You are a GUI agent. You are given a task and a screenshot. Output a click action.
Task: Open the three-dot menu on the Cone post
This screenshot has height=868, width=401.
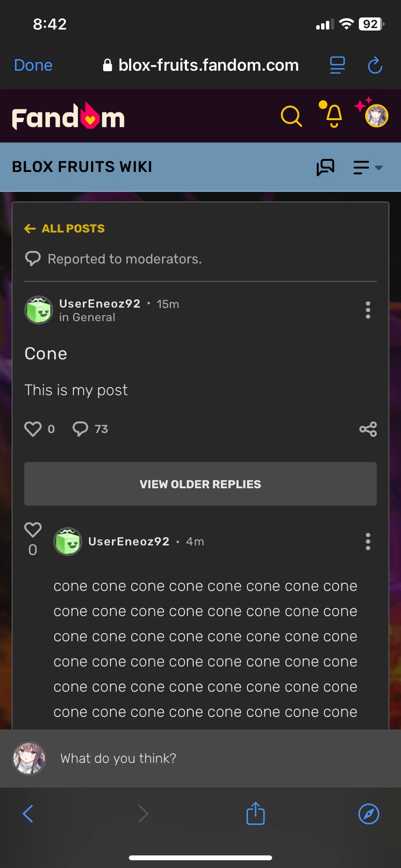[368, 310]
